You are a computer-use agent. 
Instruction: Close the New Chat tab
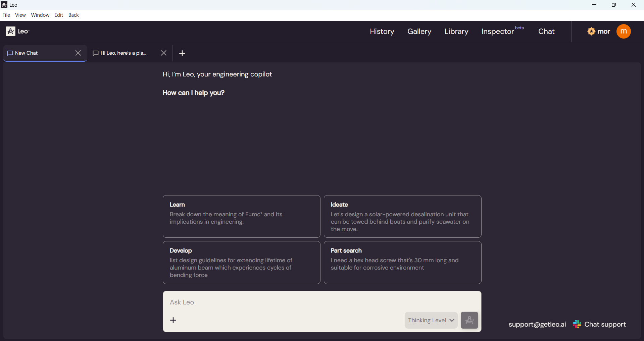pos(78,53)
